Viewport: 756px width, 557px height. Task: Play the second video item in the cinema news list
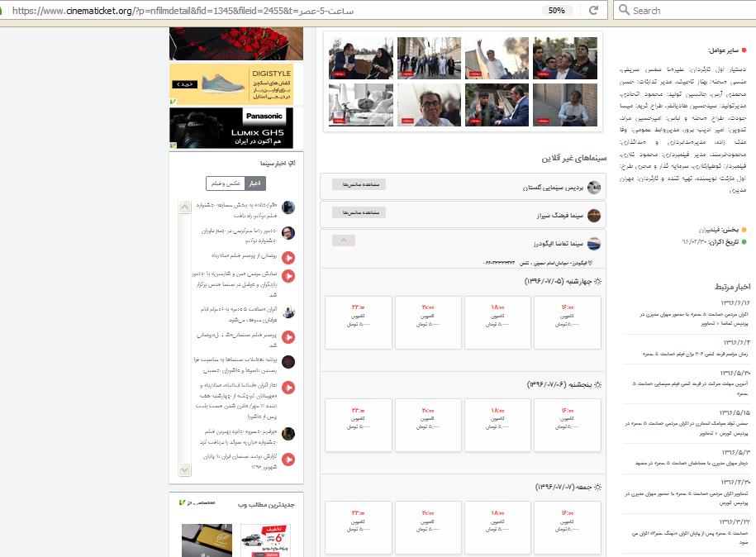288,276
